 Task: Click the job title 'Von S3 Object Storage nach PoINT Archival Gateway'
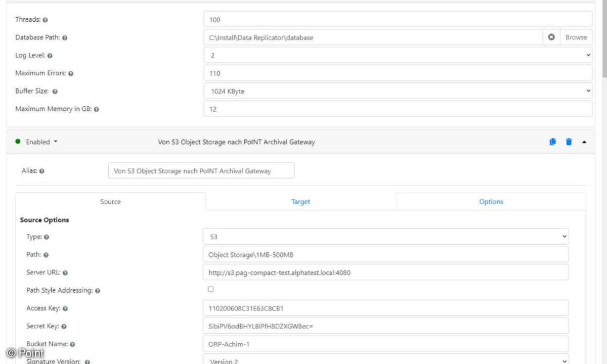(237, 142)
